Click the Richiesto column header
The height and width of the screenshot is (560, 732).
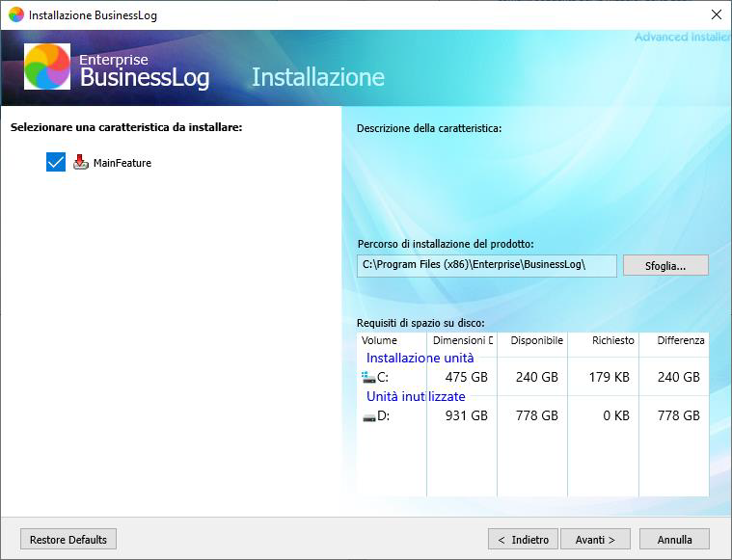click(603, 340)
